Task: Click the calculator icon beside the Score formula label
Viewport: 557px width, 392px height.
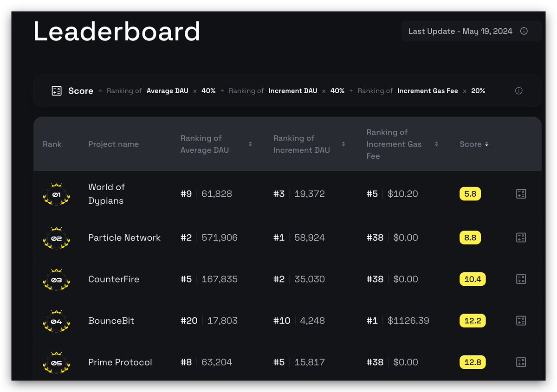Action: [x=57, y=91]
